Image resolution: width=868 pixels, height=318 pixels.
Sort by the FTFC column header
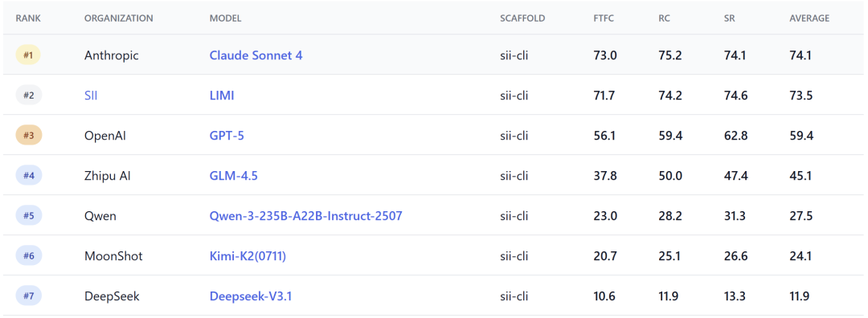tap(604, 18)
